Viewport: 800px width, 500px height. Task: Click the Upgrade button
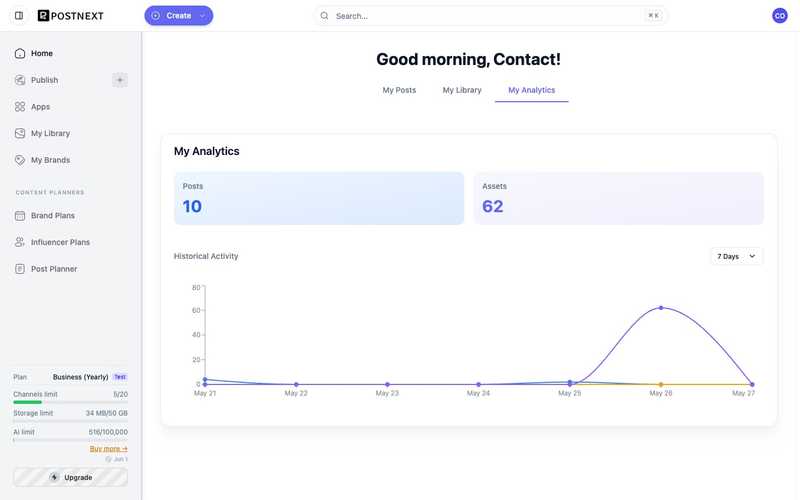click(70, 478)
